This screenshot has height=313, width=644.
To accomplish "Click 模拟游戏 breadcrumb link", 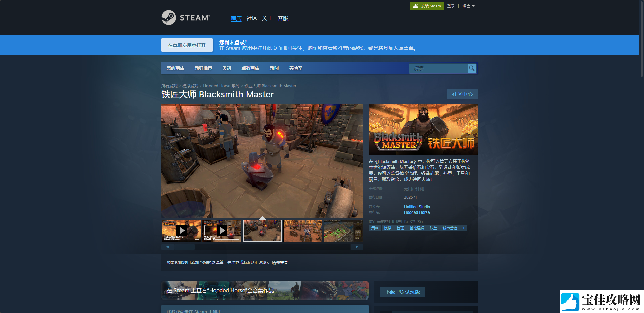I will point(190,86).
